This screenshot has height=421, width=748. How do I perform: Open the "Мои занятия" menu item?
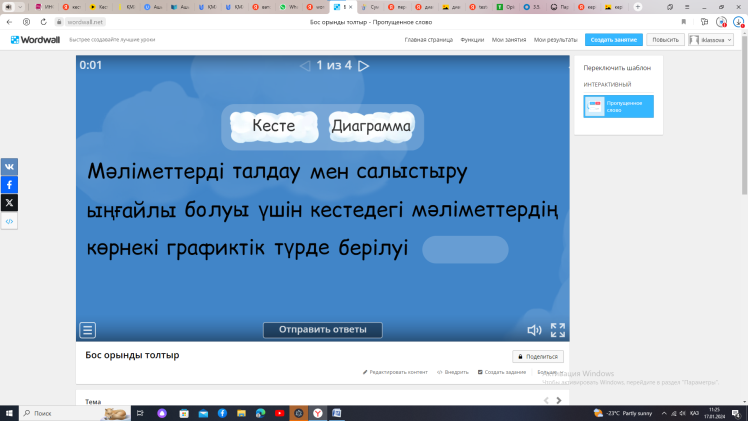tap(509, 40)
